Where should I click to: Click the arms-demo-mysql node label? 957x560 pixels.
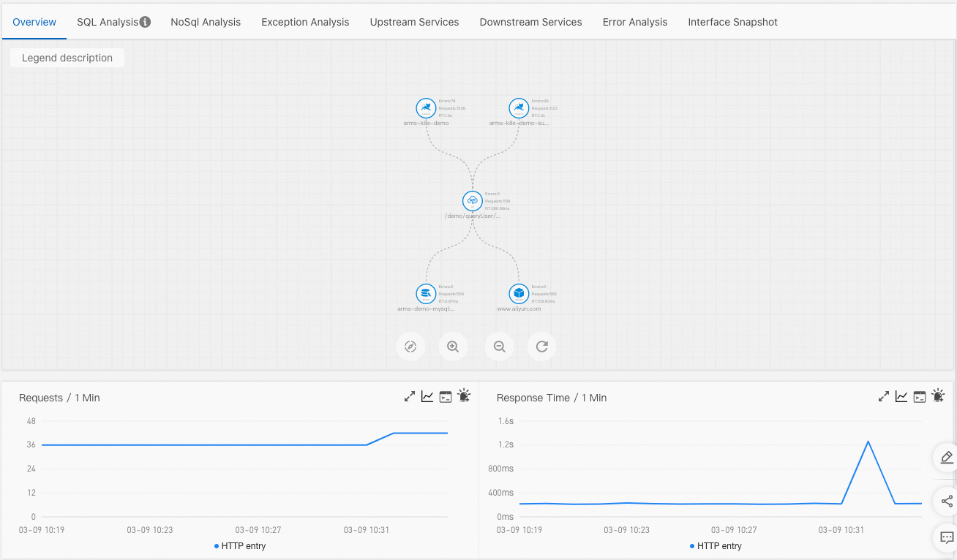point(426,309)
